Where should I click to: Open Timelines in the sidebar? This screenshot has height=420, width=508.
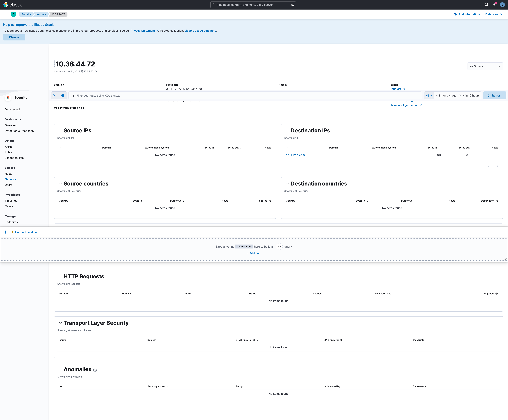coord(11,201)
